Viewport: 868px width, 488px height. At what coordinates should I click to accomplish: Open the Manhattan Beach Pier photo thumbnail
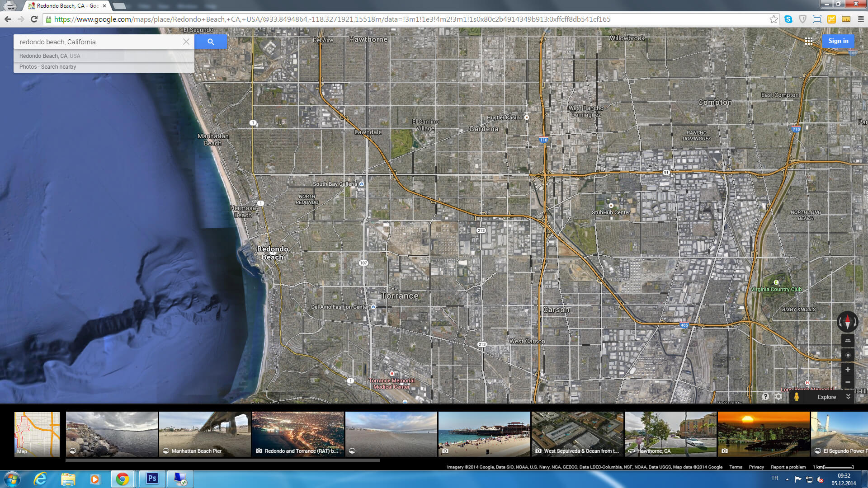tap(205, 434)
